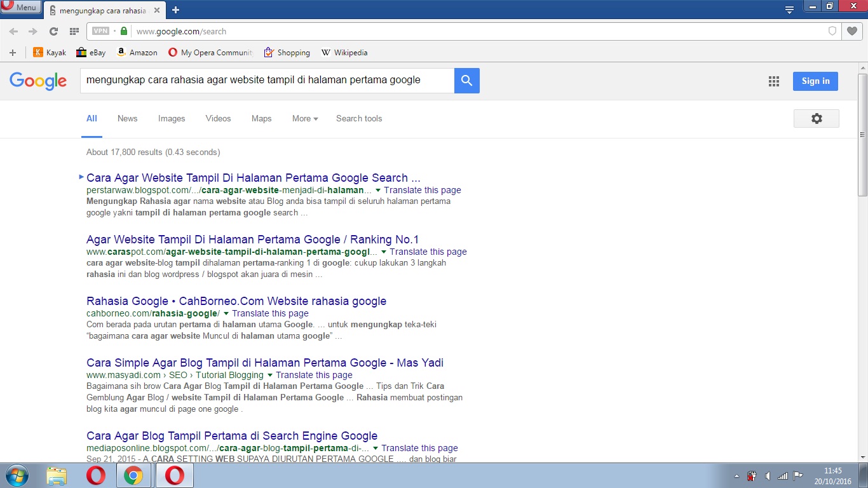Viewport: 868px width, 488px height.
Task: Open the Google apps grid
Action: tap(774, 81)
